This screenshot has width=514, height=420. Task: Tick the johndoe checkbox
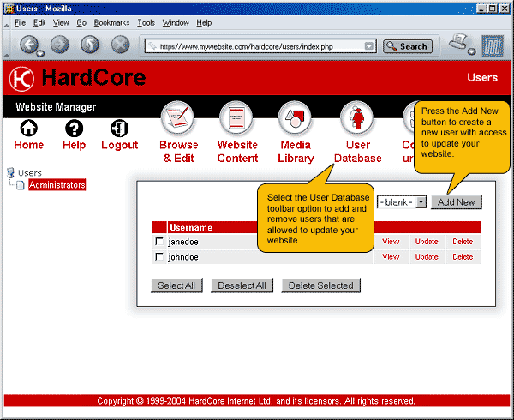pyautogui.click(x=159, y=257)
